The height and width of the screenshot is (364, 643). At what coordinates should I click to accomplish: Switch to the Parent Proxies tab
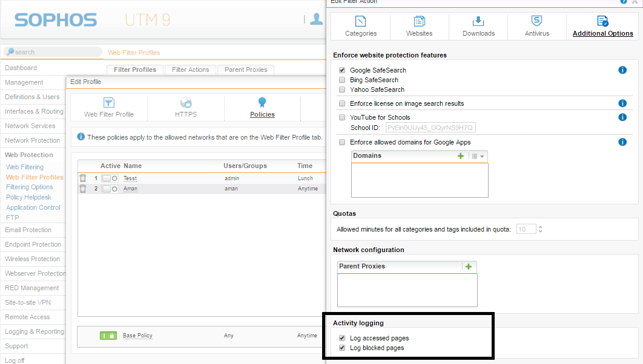tap(246, 70)
